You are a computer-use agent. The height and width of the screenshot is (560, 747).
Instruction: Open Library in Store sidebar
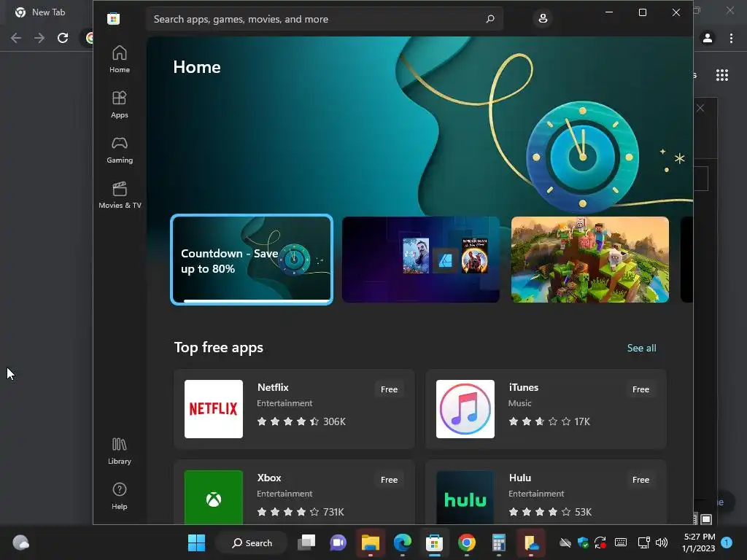point(119,451)
